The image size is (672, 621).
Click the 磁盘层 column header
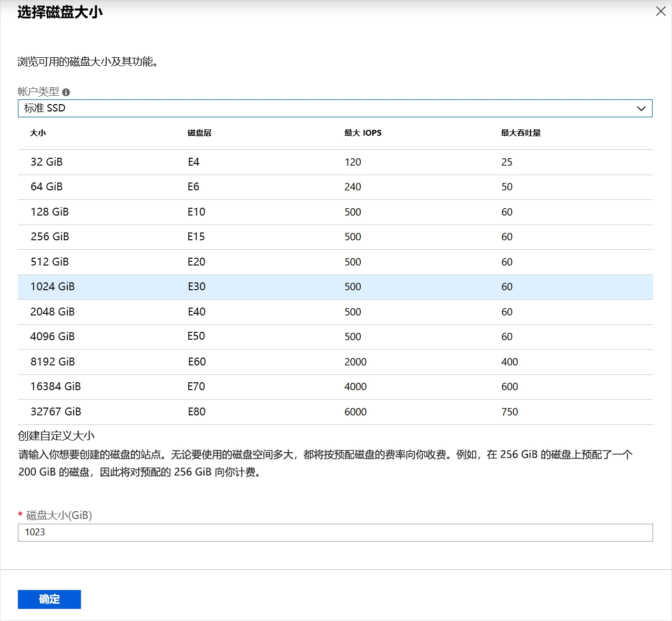[x=200, y=133]
